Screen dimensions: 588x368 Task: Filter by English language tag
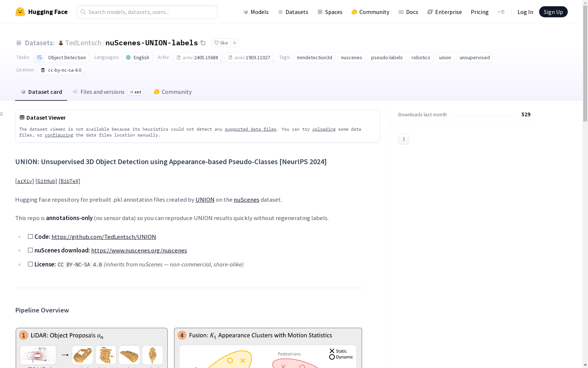click(137, 57)
